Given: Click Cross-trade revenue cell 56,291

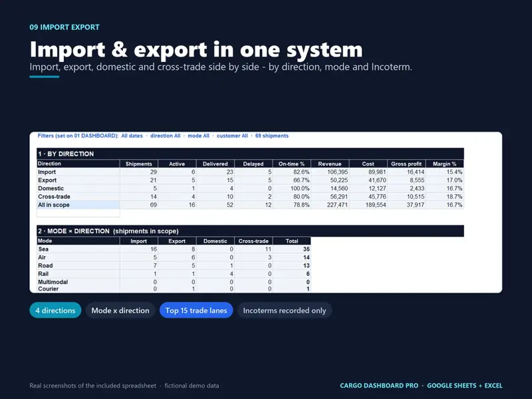Looking at the screenshot, I should pos(330,196).
